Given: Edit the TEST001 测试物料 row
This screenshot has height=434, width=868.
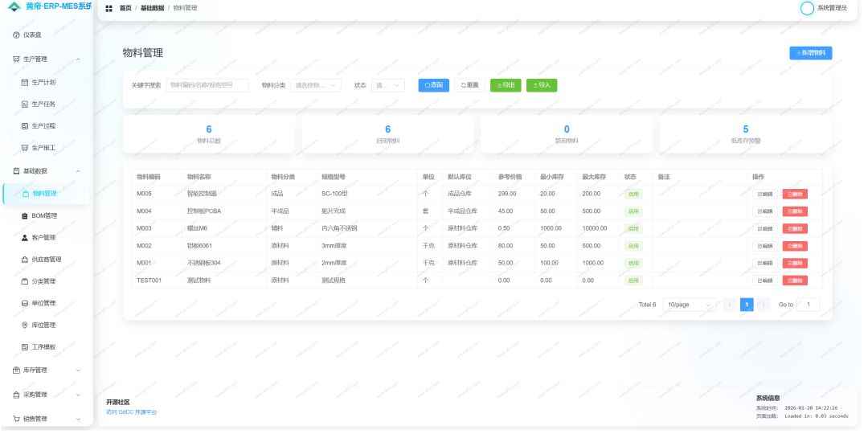Looking at the screenshot, I should (x=764, y=280).
